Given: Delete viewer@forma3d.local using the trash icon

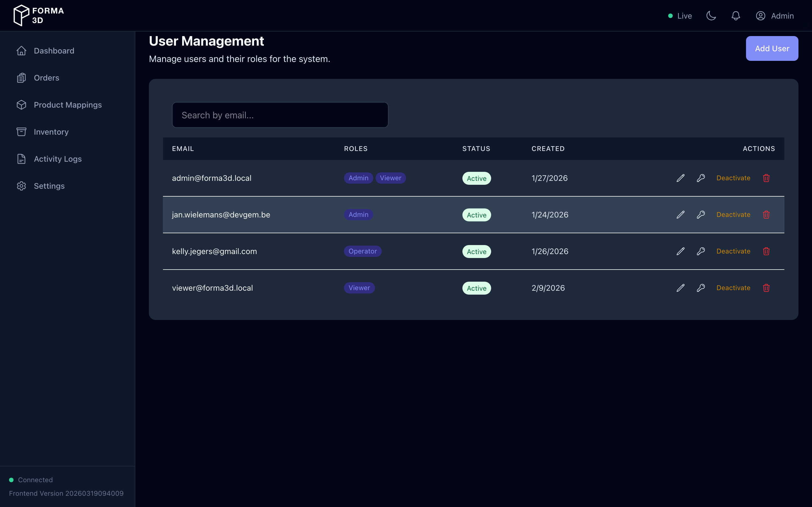Looking at the screenshot, I should point(766,288).
